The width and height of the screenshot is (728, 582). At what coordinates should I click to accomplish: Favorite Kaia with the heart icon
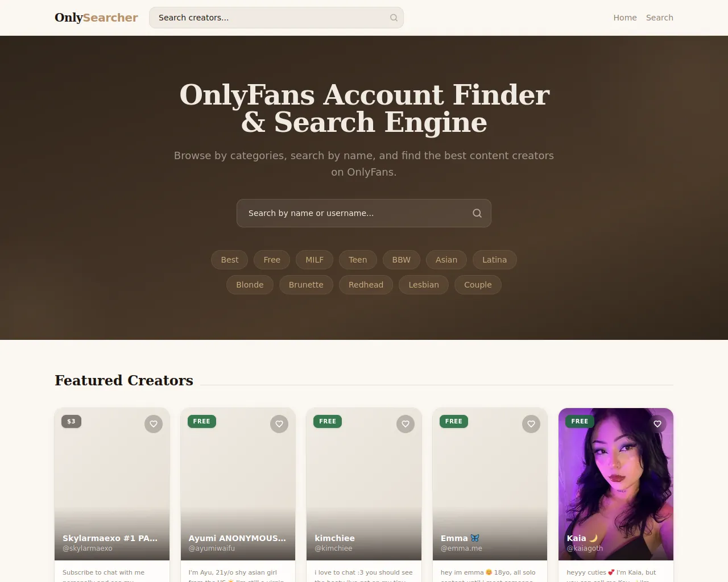657,424
